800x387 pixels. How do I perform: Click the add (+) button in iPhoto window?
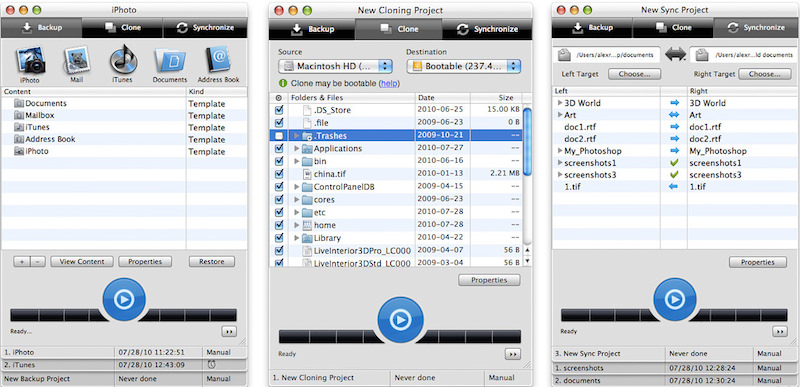coord(21,262)
